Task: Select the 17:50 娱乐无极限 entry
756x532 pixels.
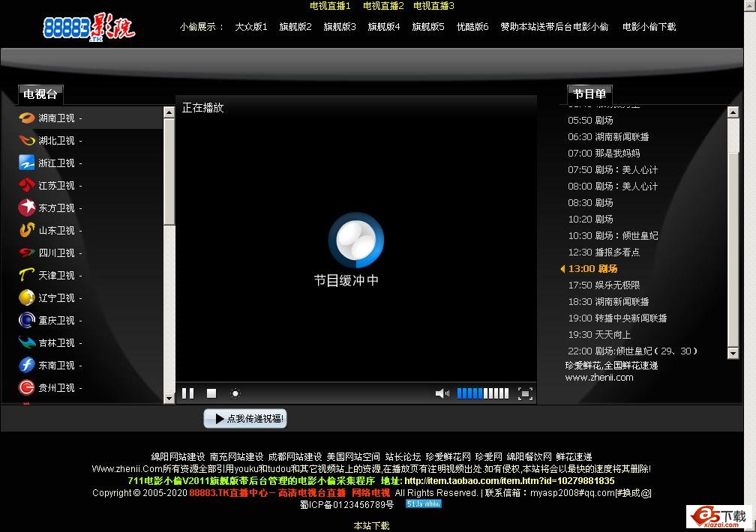Action: coord(604,285)
